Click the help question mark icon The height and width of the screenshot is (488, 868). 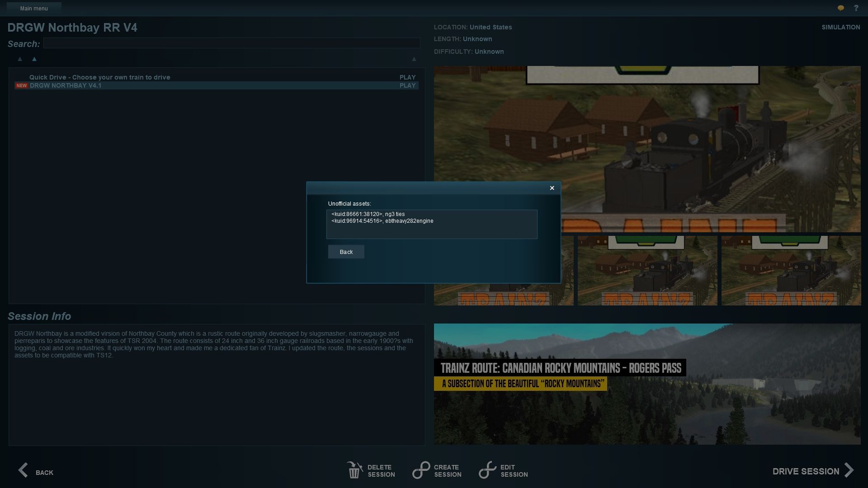coord(856,8)
